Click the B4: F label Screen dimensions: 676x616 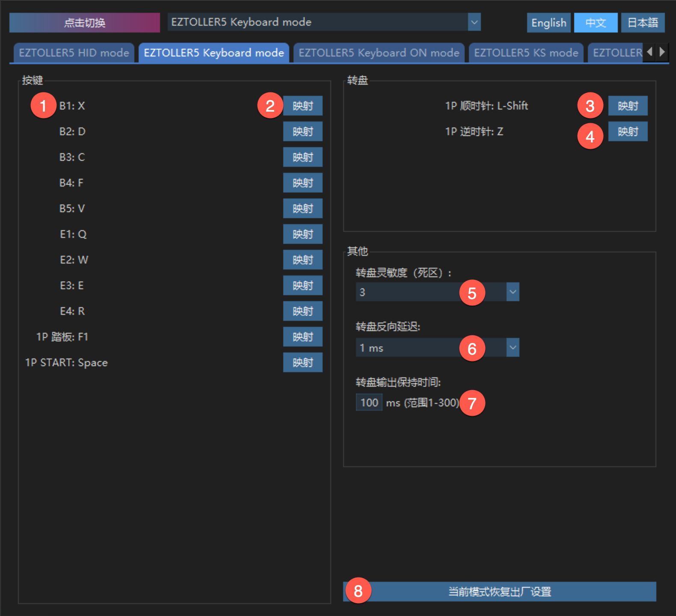pos(71,183)
